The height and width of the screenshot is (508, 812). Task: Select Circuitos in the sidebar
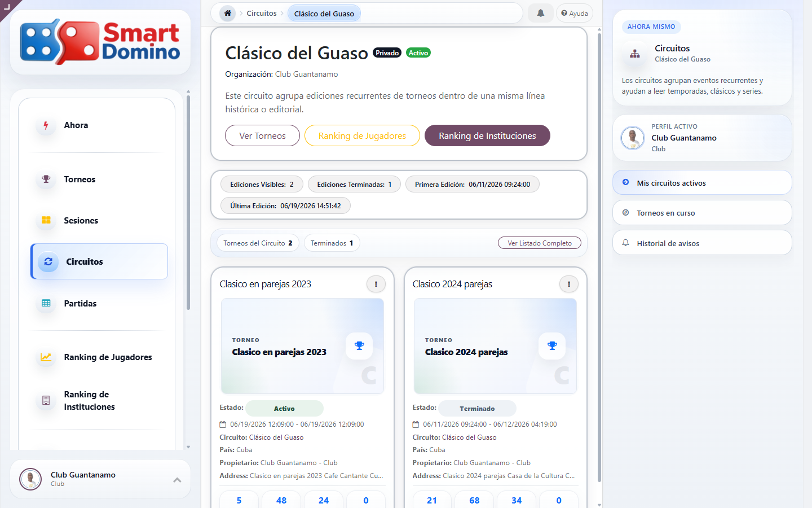coord(99,261)
